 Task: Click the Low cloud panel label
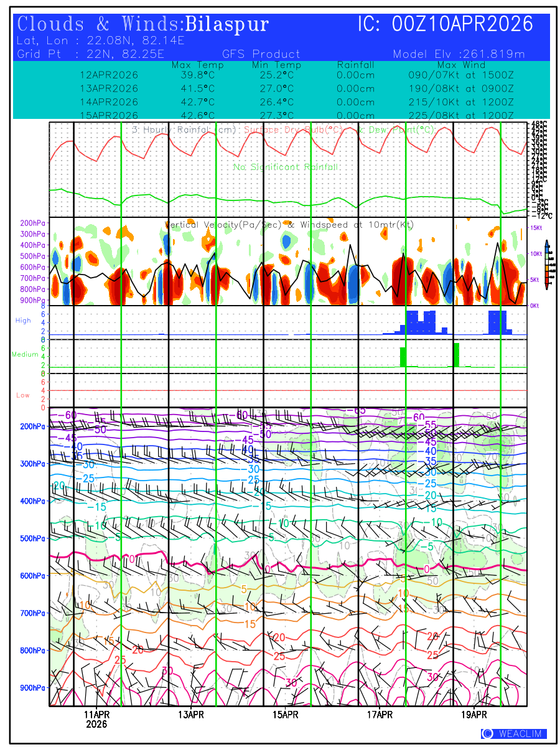pos(23,395)
